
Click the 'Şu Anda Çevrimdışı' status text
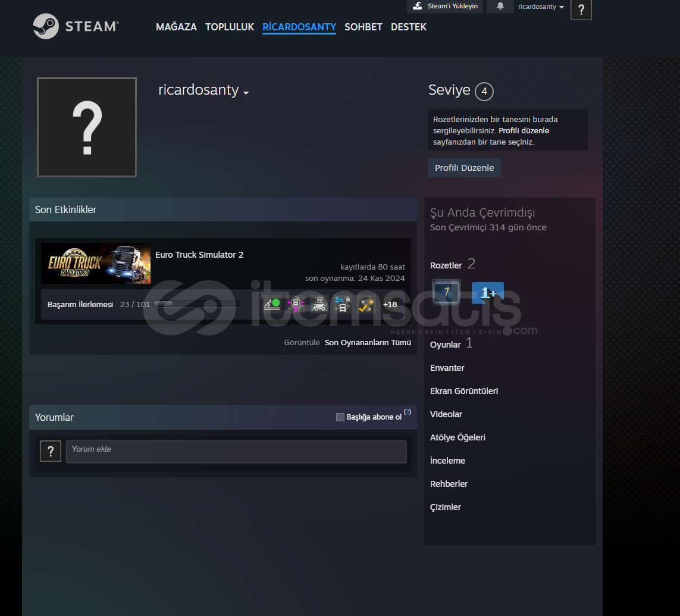pos(482,212)
